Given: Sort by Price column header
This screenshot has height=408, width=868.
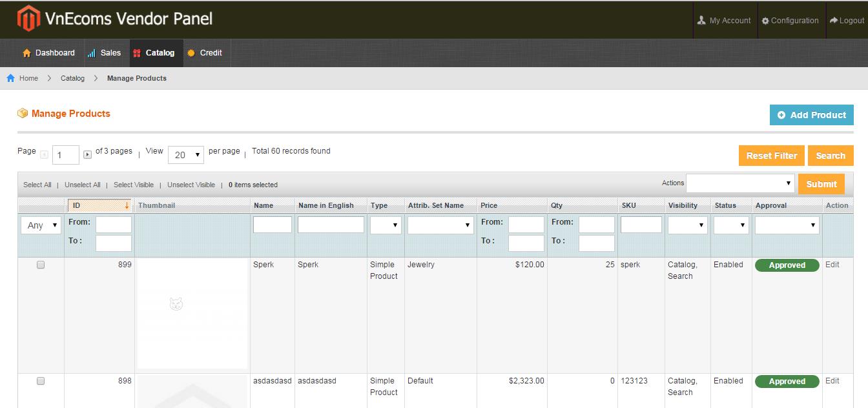Looking at the screenshot, I should (x=489, y=205).
